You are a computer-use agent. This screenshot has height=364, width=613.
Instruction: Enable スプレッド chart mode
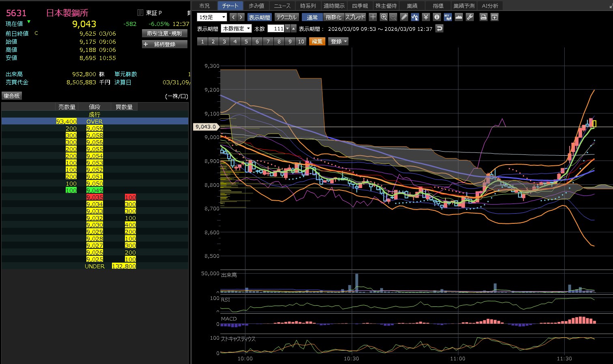pos(355,17)
